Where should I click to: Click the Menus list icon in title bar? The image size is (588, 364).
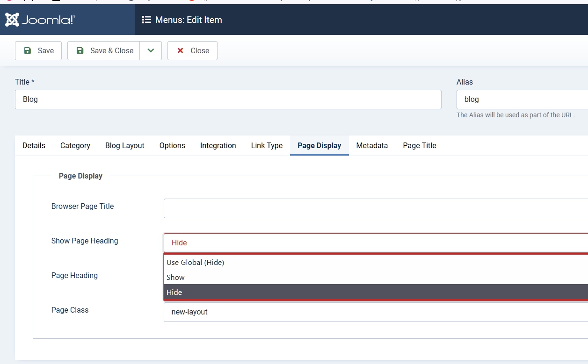[x=146, y=20]
